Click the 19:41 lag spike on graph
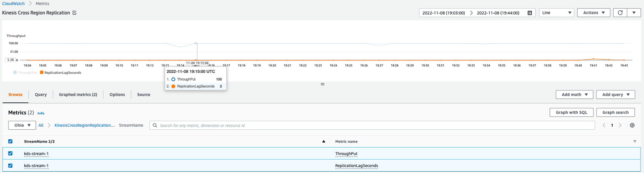This screenshot has width=644, height=173. (x=593, y=59)
